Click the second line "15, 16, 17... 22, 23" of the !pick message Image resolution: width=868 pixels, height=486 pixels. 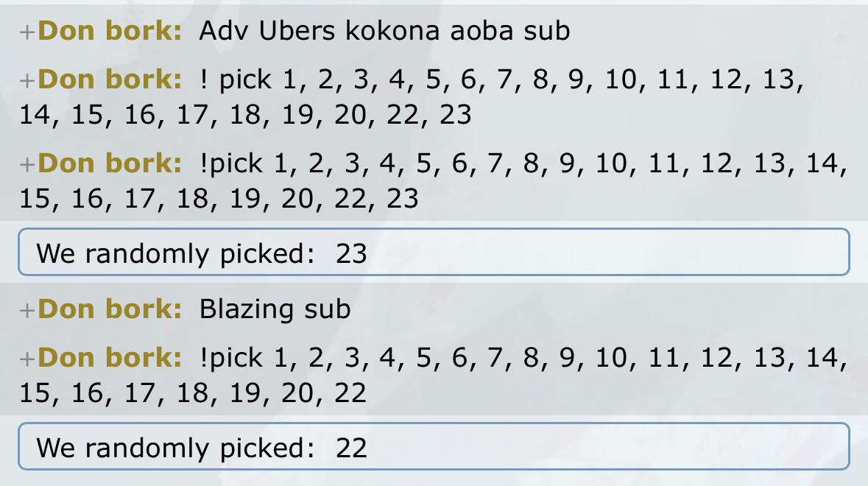pyautogui.click(x=219, y=199)
